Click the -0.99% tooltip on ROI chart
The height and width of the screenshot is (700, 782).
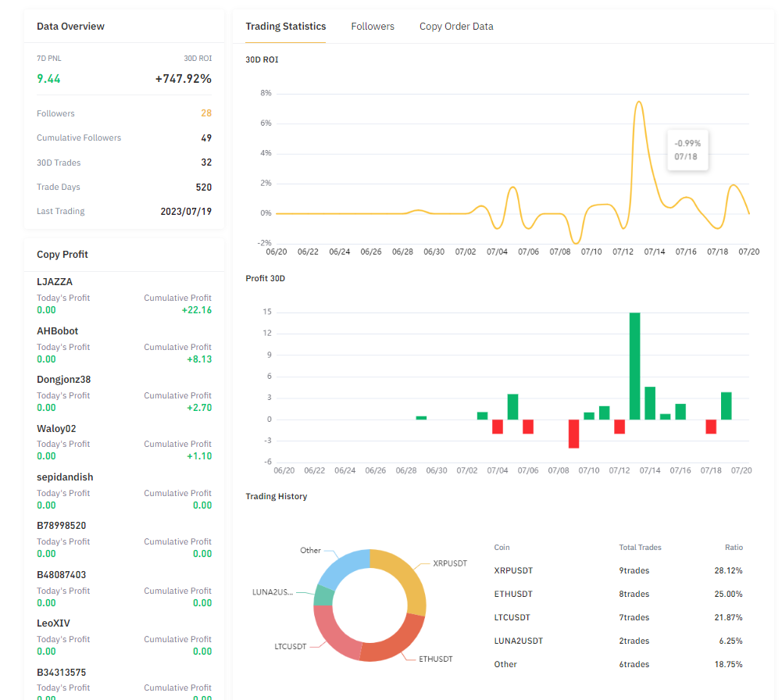click(687, 149)
